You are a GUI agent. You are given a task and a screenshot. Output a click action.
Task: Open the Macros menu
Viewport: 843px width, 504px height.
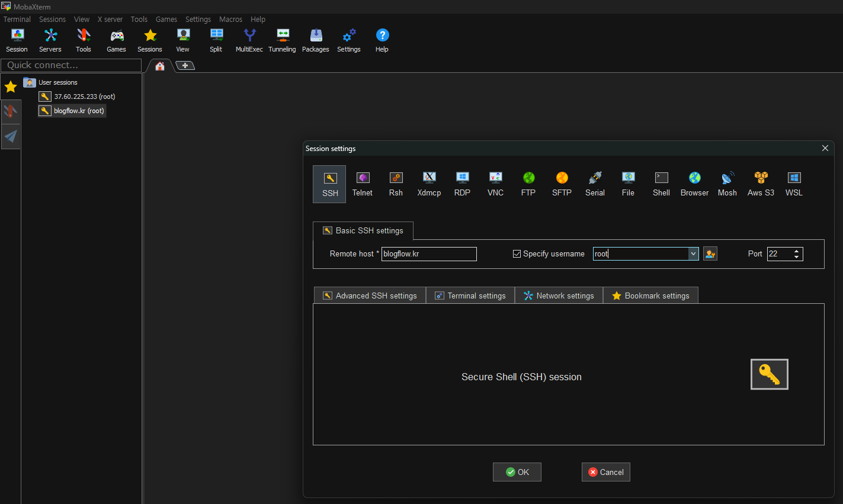pos(230,20)
